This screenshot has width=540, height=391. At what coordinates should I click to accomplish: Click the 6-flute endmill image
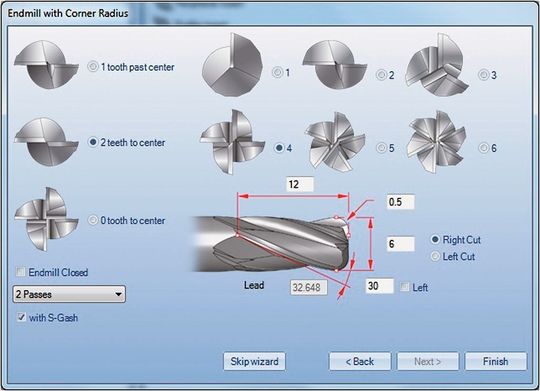click(x=436, y=142)
